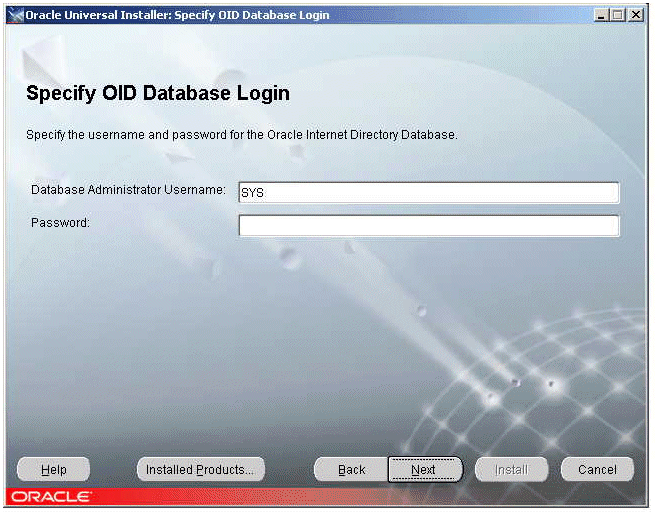Cancel the Oracle installation
The height and width of the screenshot is (512, 655).
tap(597, 469)
